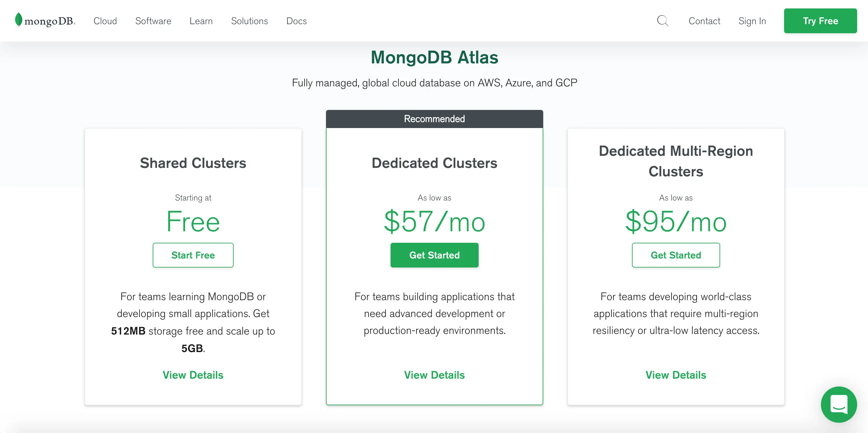Open the chat support bubble
This screenshot has width=868, height=433.
pyautogui.click(x=838, y=404)
